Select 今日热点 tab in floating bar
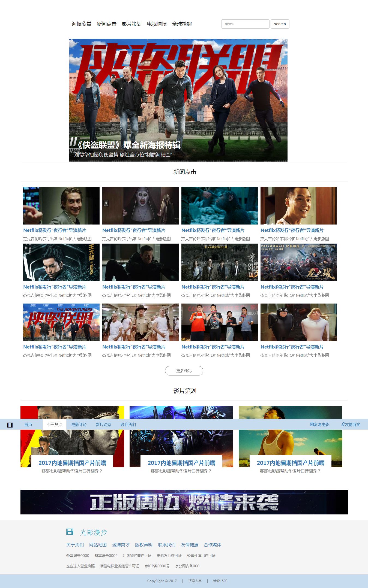Image resolution: width=368 pixels, height=588 pixels. [x=55, y=425]
